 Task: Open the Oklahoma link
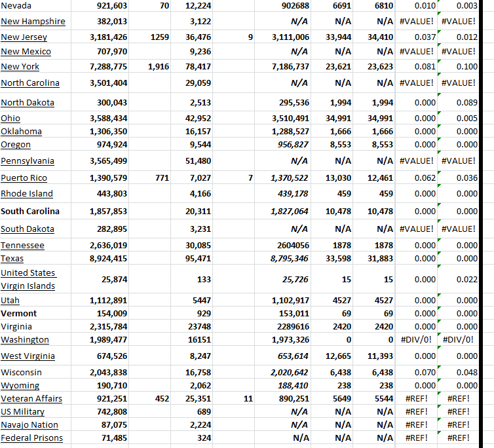pos(21,132)
